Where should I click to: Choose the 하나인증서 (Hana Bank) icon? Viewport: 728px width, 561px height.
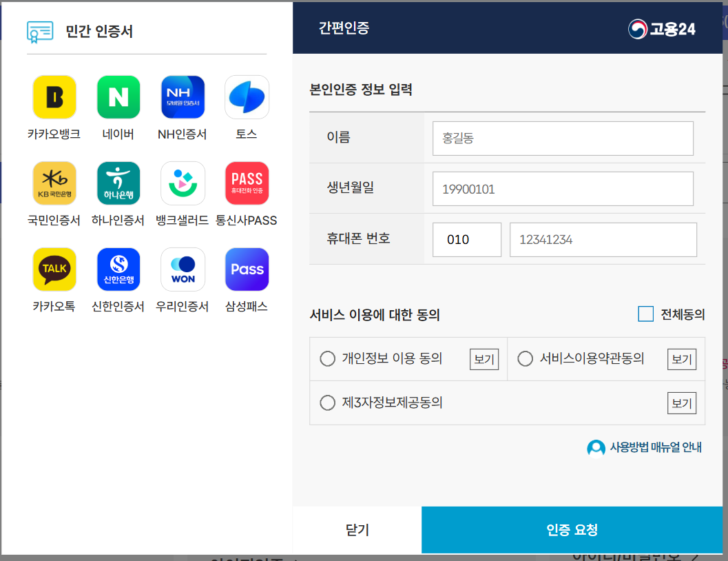(x=118, y=183)
